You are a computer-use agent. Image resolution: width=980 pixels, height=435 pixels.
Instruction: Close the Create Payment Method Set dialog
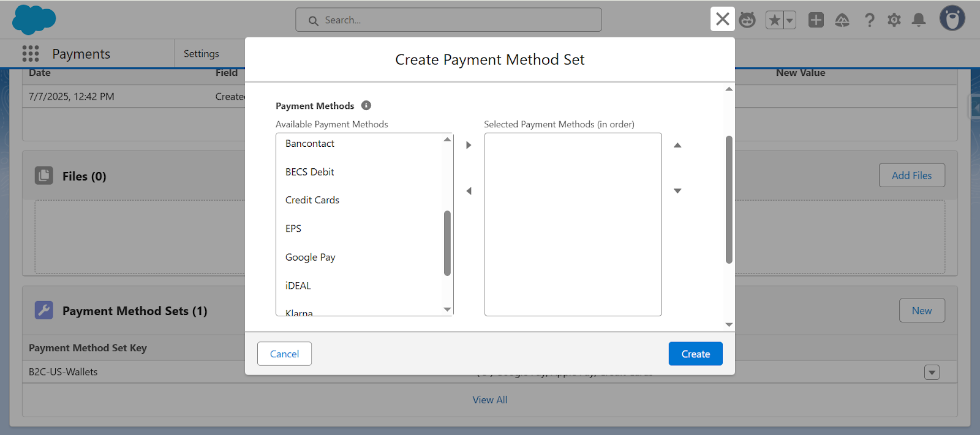pyautogui.click(x=722, y=19)
